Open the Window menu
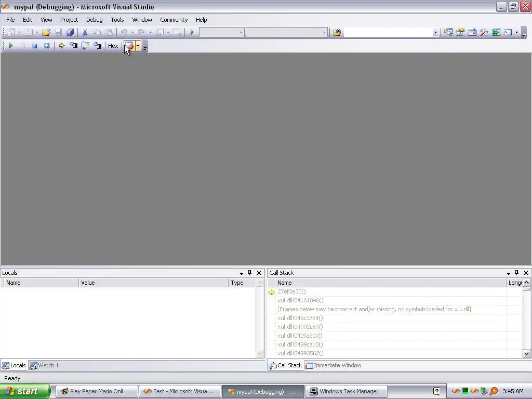The image size is (532, 399). click(x=142, y=20)
